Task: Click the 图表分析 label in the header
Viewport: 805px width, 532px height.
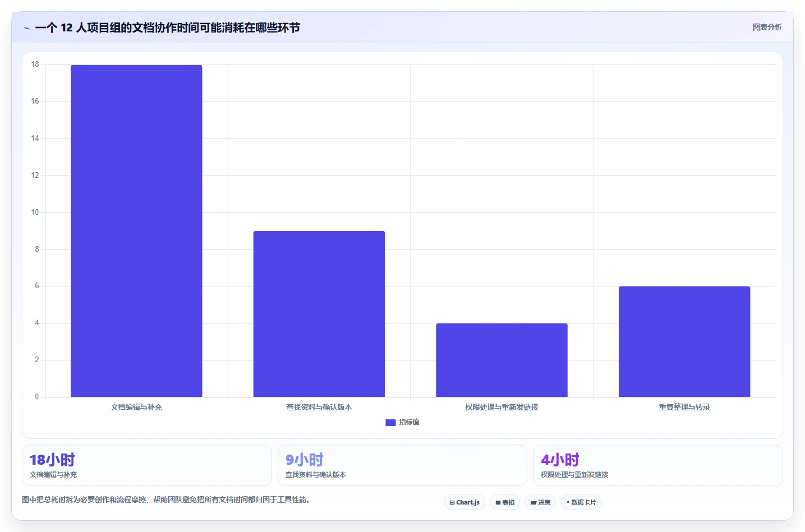Action: tap(767, 27)
